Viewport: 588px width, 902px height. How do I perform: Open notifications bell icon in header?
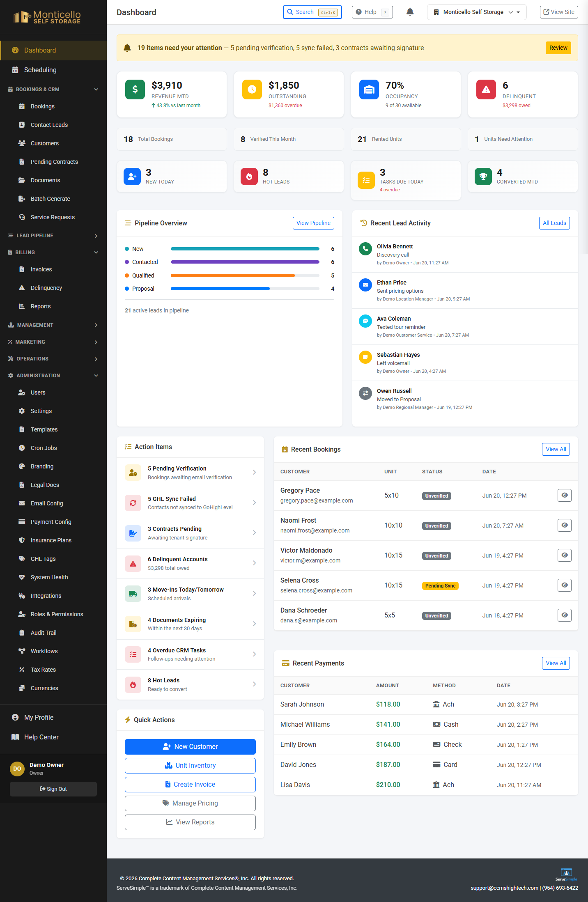pyautogui.click(x=410, y=12)
